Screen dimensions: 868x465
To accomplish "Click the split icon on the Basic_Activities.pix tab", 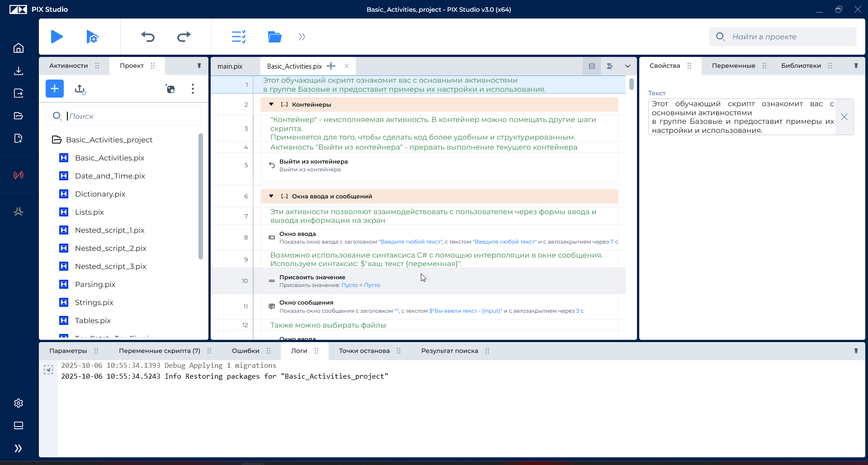I will coord(331,66).
